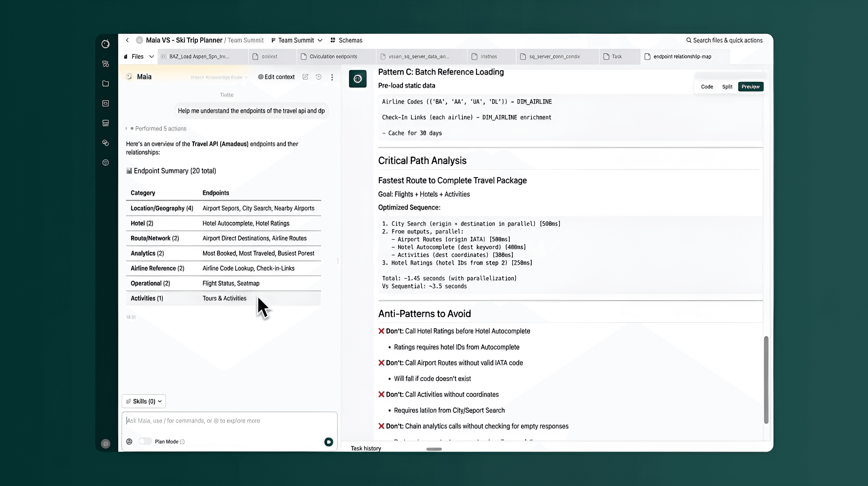Switch to Split view

click(x=727, y=87)
